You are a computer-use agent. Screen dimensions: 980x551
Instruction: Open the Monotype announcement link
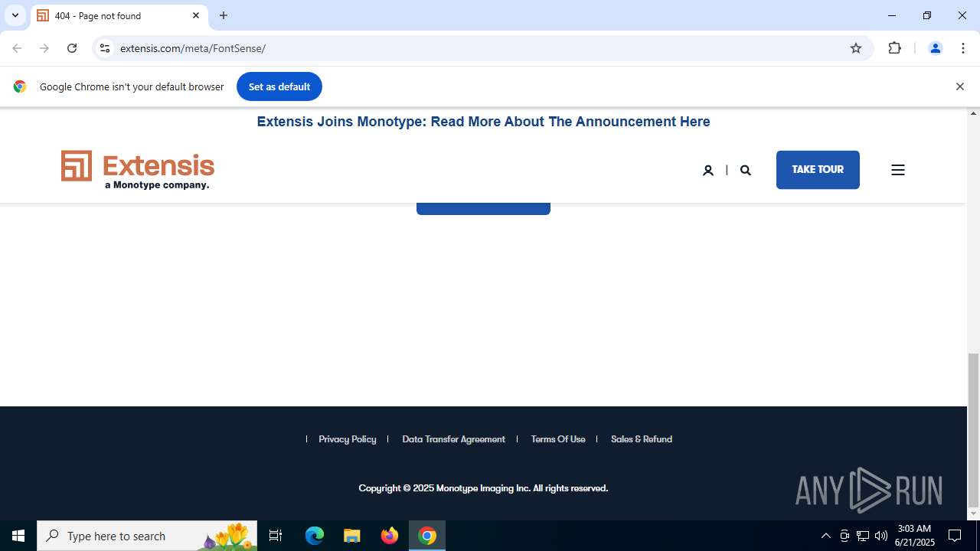point(483,122)
